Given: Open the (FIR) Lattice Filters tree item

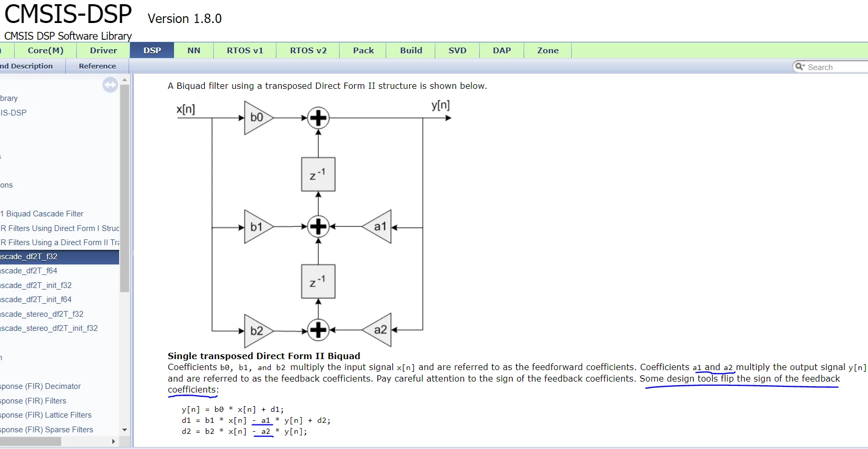Looking at the screenshot, I should pos(46,415).
